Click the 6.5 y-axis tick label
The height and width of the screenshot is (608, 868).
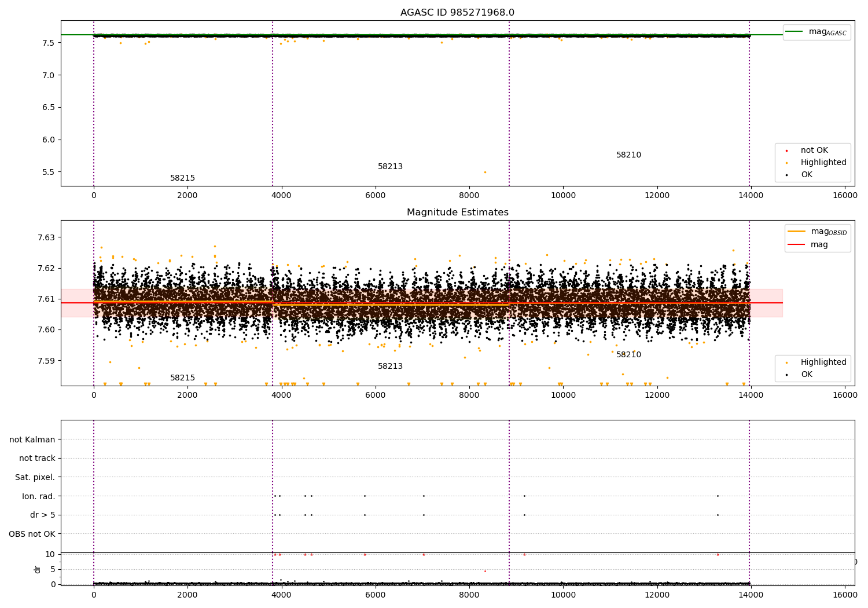(x=48, y=107)
